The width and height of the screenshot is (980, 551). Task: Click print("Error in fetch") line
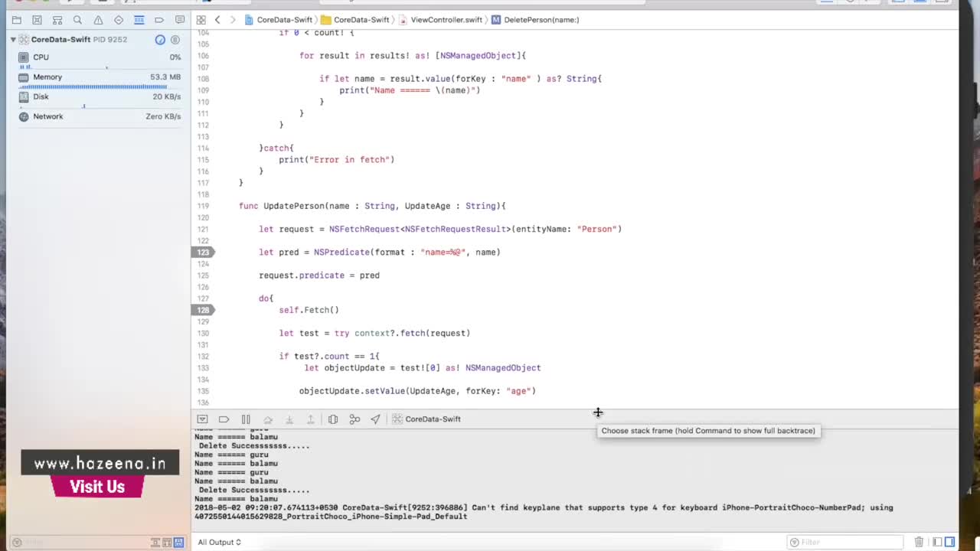point(336,160)
